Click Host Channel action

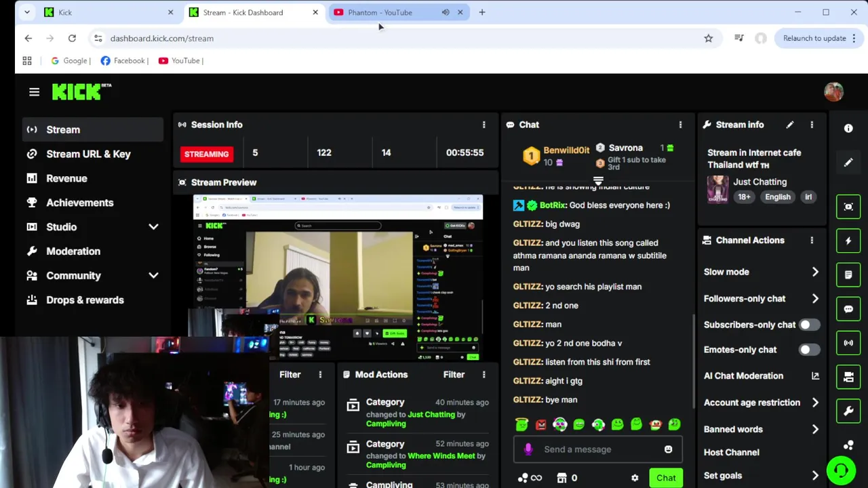(x=732, y=453)
